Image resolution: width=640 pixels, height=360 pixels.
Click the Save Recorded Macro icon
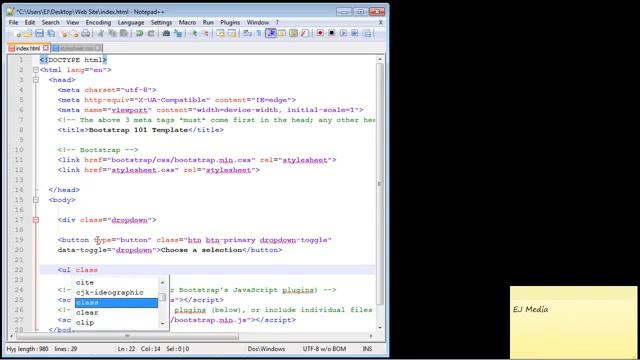(x=367, y=33)
